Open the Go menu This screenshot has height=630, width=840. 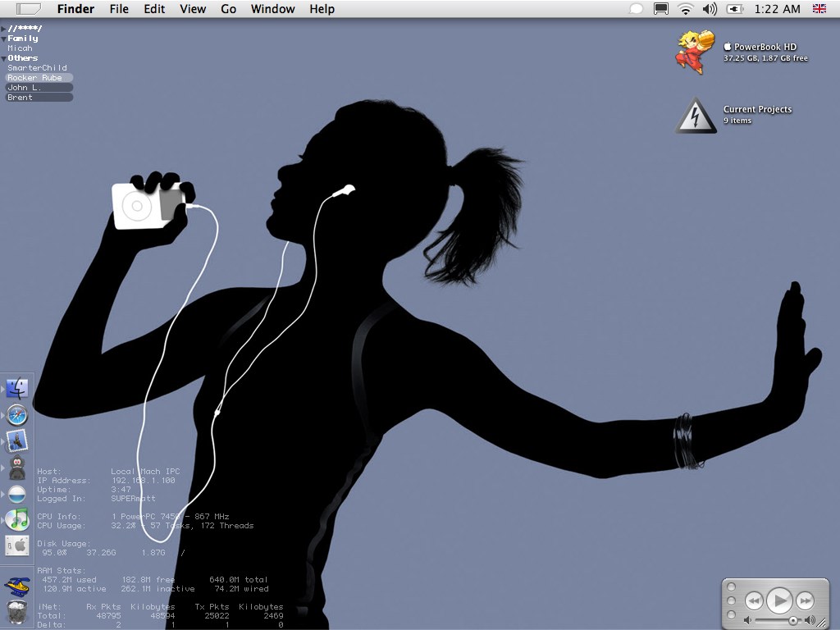click(x=228, y=9)
